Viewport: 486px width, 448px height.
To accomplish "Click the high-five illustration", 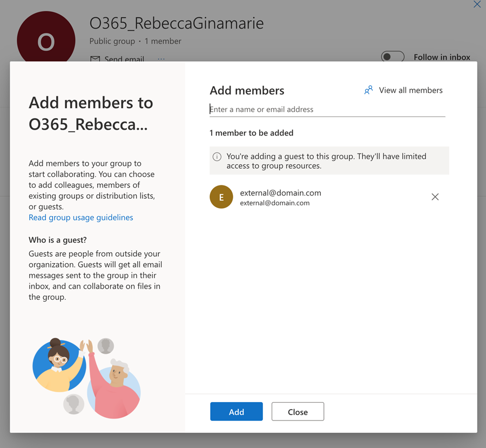I will 86,378.
